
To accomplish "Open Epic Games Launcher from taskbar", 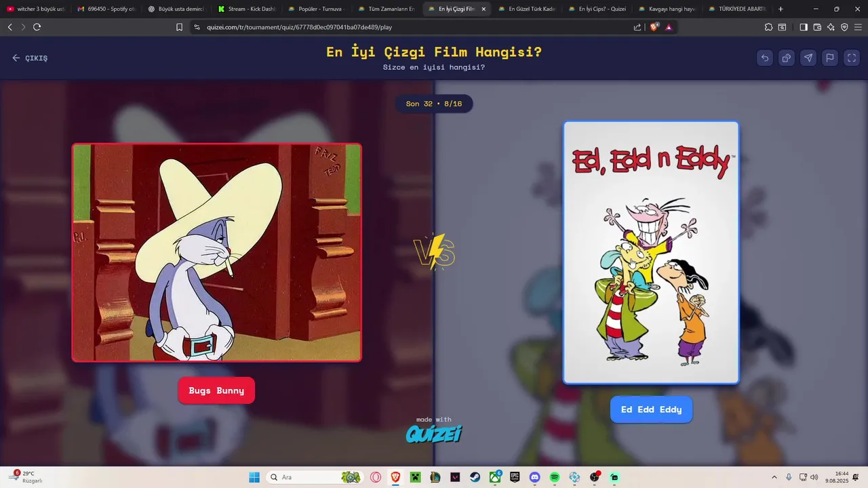I will [x=515, y=477].
